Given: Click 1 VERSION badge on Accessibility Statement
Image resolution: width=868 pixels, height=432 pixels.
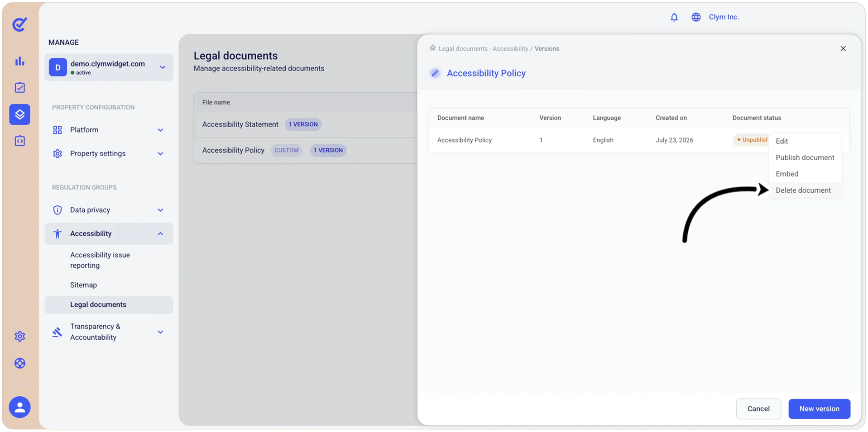Looking at the screenshot, I should [303, 124].
